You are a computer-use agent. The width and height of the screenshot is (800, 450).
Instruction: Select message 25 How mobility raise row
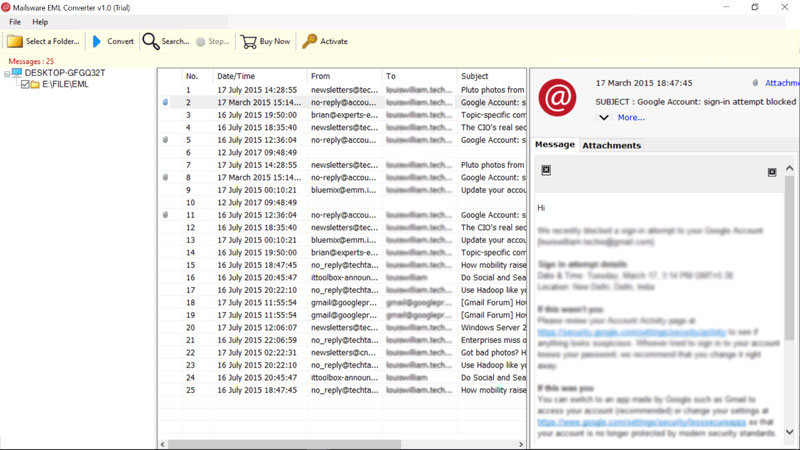point(342,390)
